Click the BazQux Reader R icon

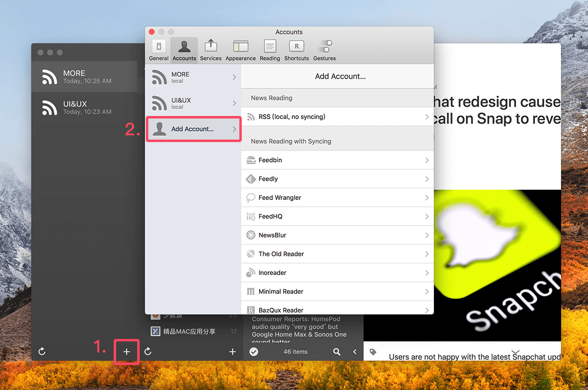pyautogui.click(x=250, y=310)
